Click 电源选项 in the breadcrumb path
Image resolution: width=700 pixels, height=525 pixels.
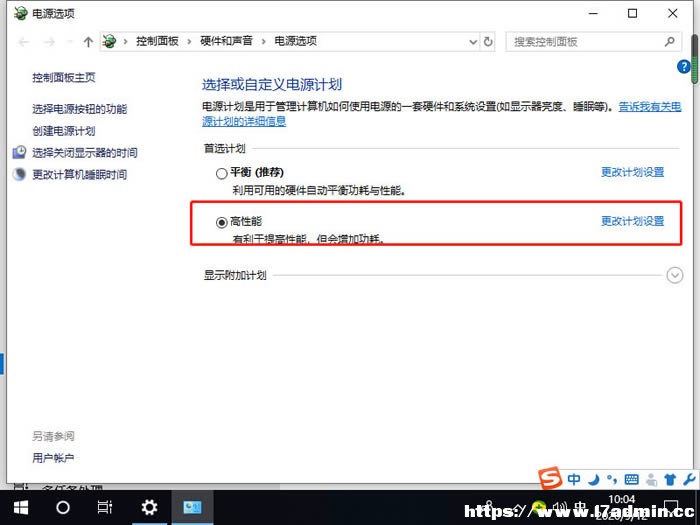click(x=296, y=42)
